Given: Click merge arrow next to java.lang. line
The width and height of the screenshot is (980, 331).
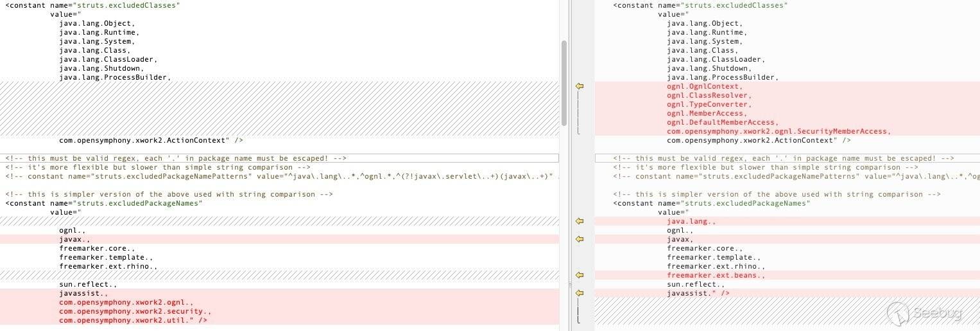Looking at the screenshot, I should pyautogui.click(x=579, y=221).
